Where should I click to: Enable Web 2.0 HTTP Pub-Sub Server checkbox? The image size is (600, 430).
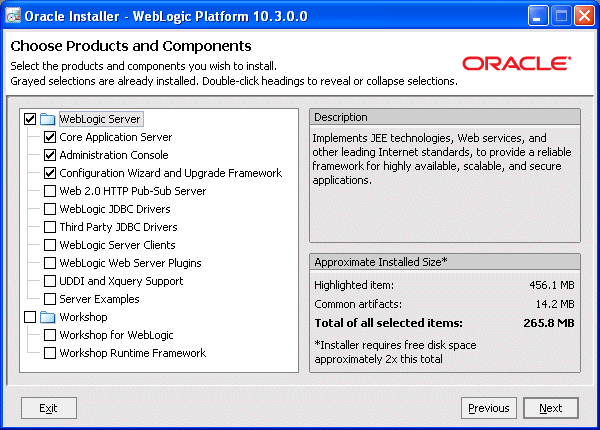pos(50,191)
